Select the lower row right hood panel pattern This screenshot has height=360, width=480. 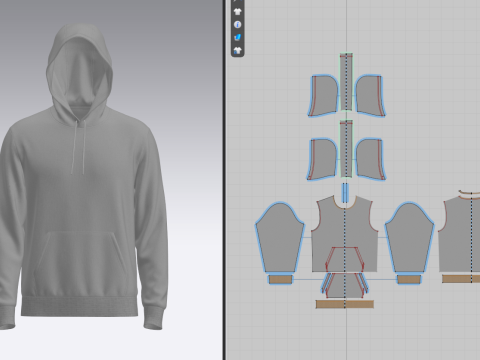click(x=370, y=159)
